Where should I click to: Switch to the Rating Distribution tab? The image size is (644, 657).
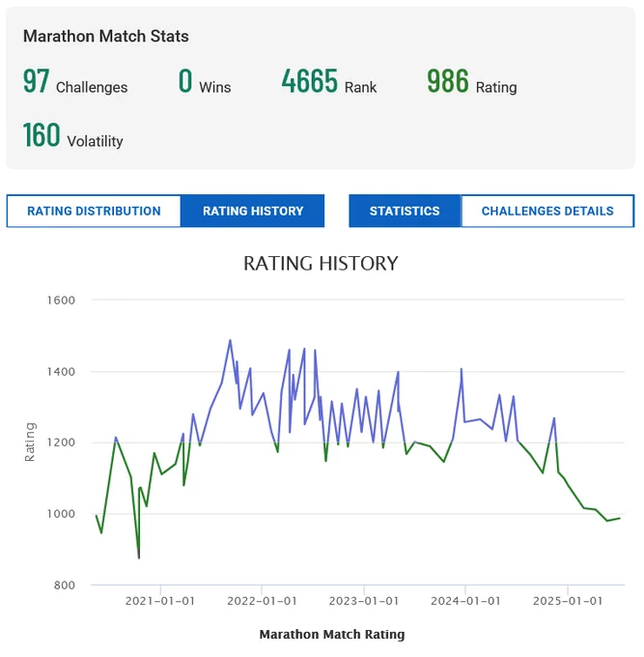tap(94, 211)
